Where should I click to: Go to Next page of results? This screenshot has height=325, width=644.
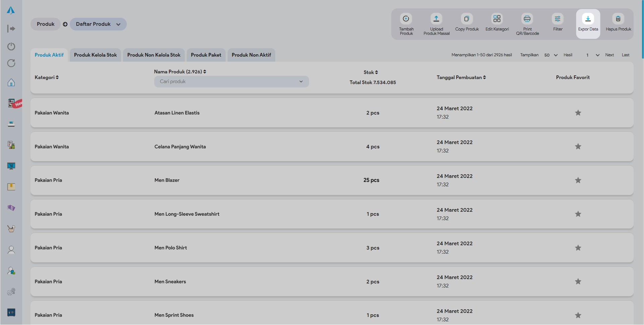pos(609,55)
